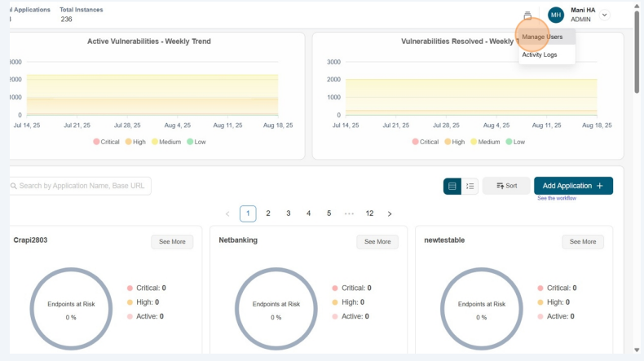Click the Add Application button
This screenshot has height=361, width=644.
(573, 186)
